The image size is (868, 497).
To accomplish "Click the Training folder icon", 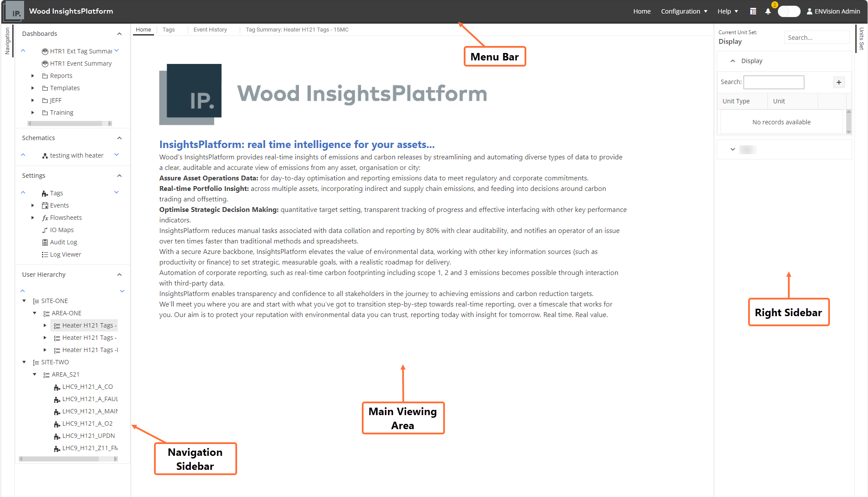I will tap(45, 113).
